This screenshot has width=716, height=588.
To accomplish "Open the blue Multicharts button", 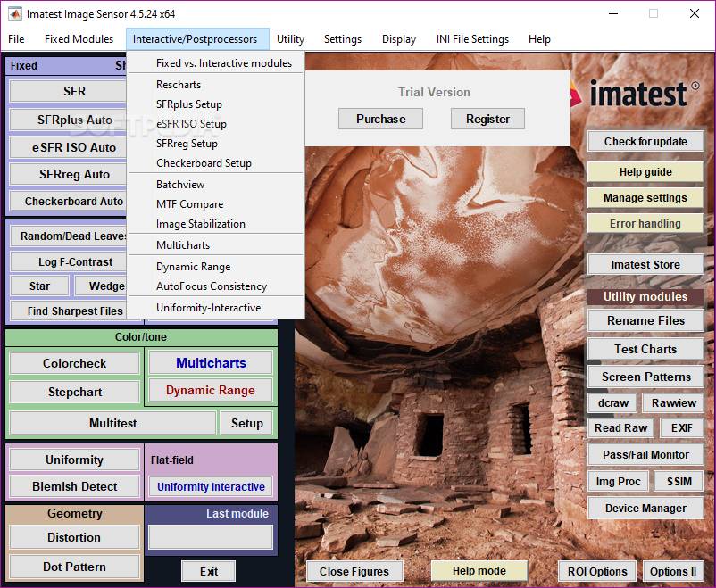I will (211, 363).
